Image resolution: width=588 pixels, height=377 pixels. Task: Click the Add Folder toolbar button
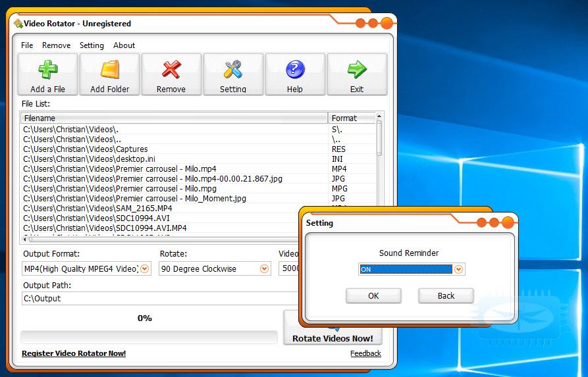(109, 74)
